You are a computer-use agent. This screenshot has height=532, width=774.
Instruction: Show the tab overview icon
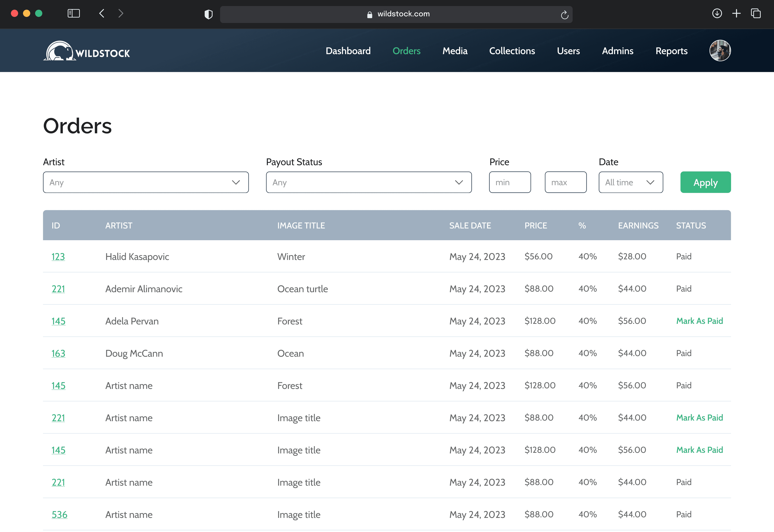point(756,13)
